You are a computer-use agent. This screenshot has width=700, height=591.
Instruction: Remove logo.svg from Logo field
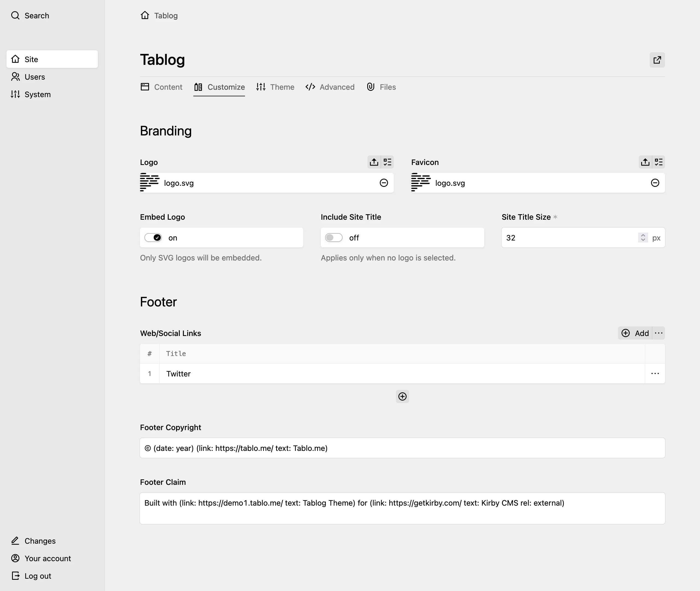point(384,183)
